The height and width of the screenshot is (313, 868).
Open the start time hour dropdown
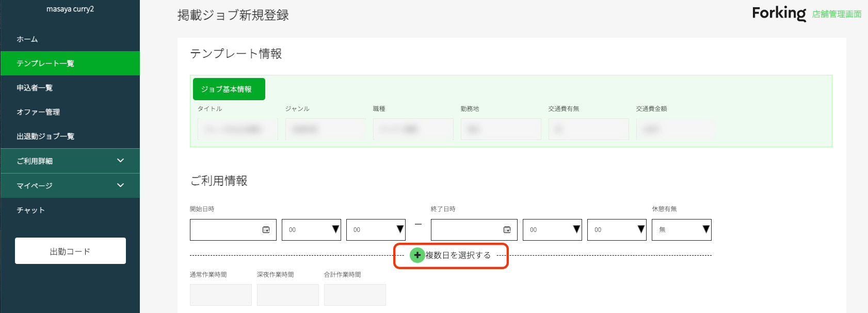[311, 230]
